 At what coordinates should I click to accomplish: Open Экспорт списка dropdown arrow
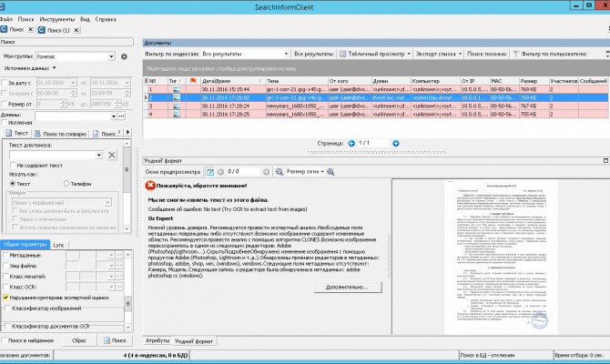point(460,54)
